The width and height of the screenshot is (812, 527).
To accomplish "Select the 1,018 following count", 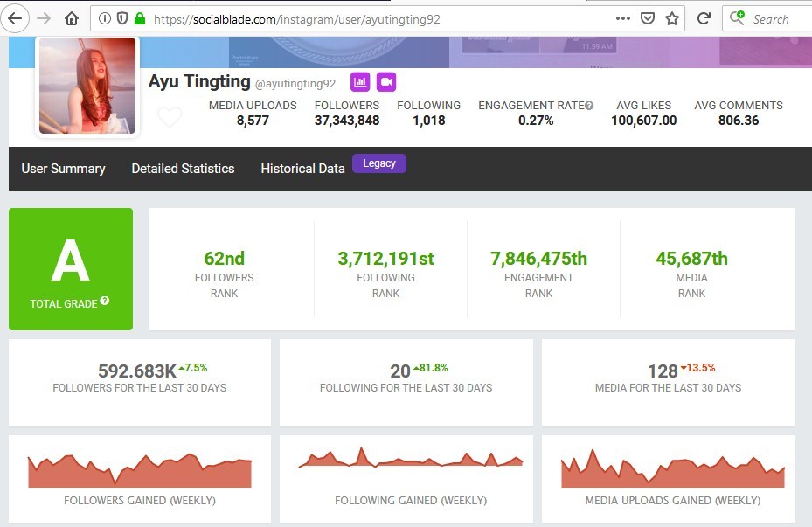I will point(429,121).
